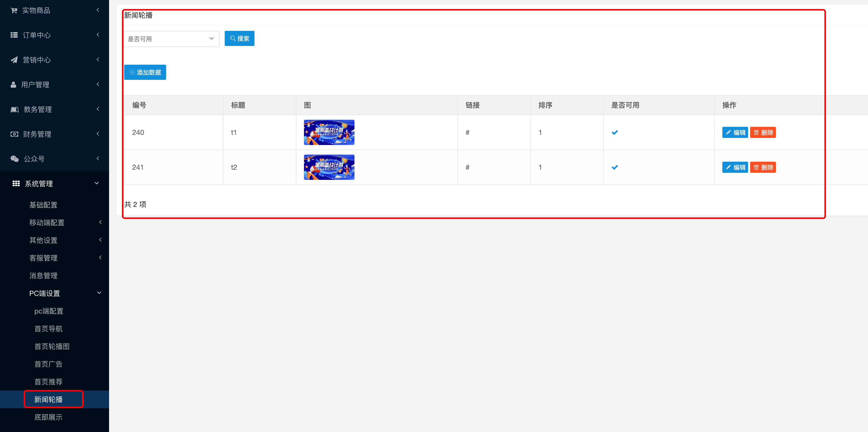Toggle the 是否可用 checkmark for row 241
Viewport: 868px width, 432px height.
click(615, 167)
